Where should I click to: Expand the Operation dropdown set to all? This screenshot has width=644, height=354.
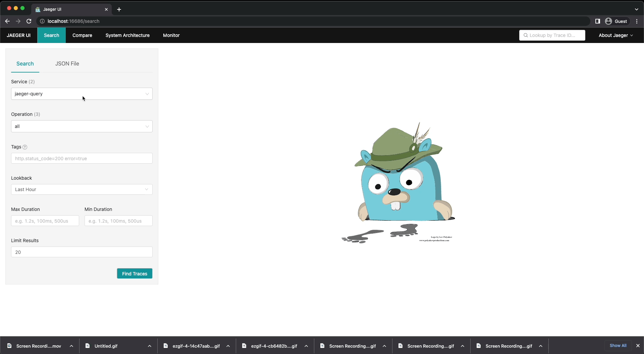[82, 126]
